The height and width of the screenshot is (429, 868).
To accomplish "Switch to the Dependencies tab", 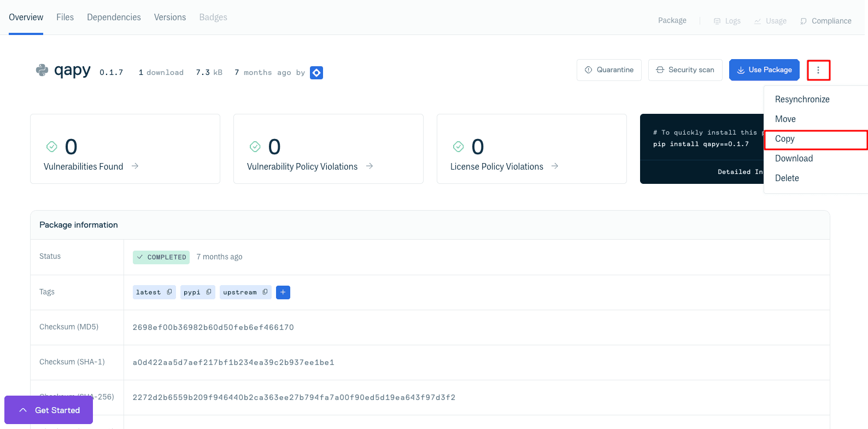I will click(114, 18).
